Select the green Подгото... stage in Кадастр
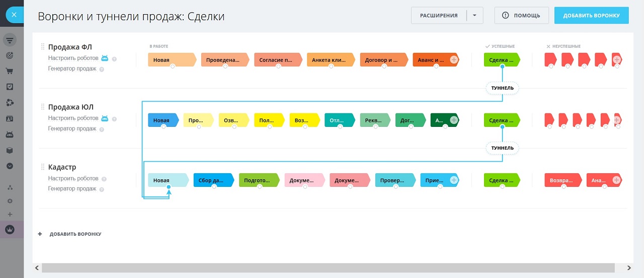This screenshot has height=278, width=644. (x=259, y=180)
